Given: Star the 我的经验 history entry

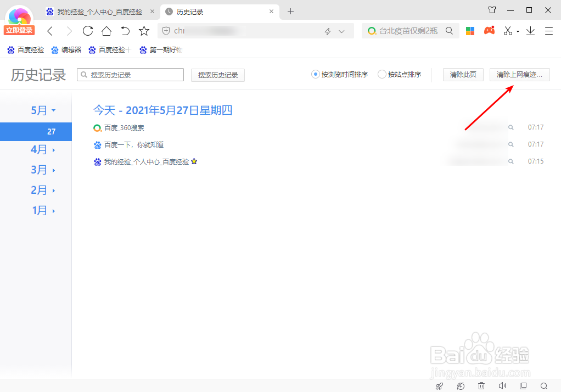Looking at the screenshot, I should 194,161.
